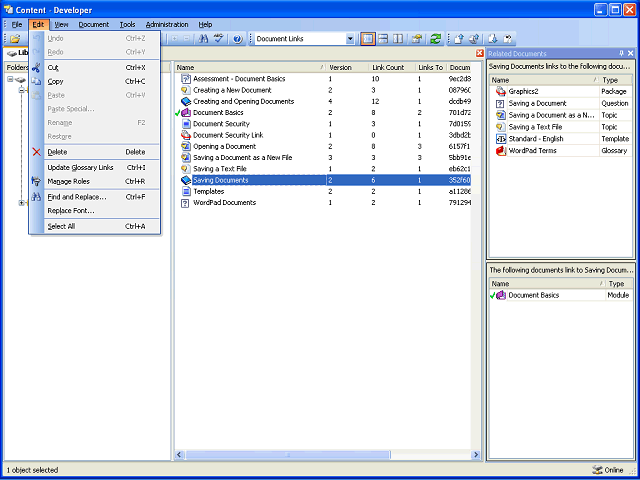Viewport: 640px width, 480px height.
Task: Click the WordPad Terms glossary icon
Action: (x=501, y=151)
